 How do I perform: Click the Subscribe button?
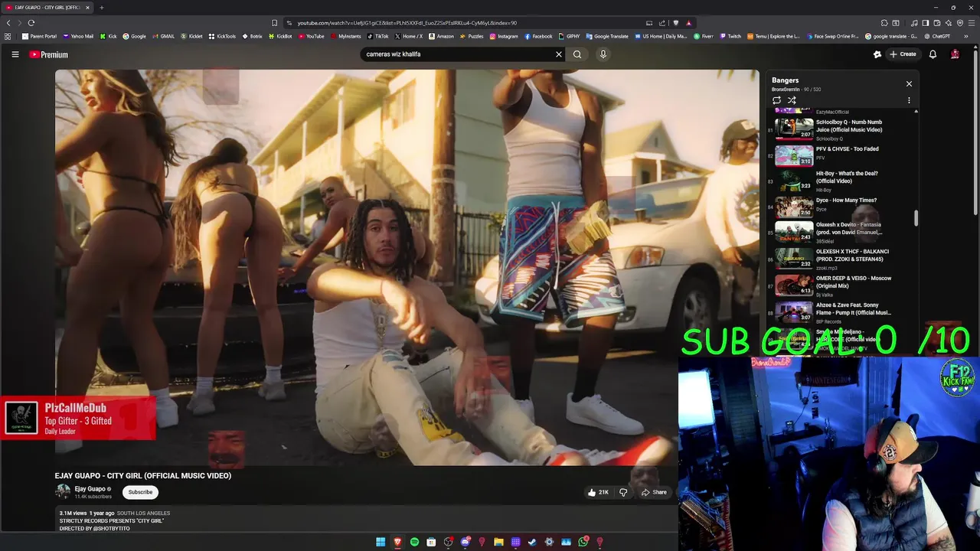click(x=140, y=492)
